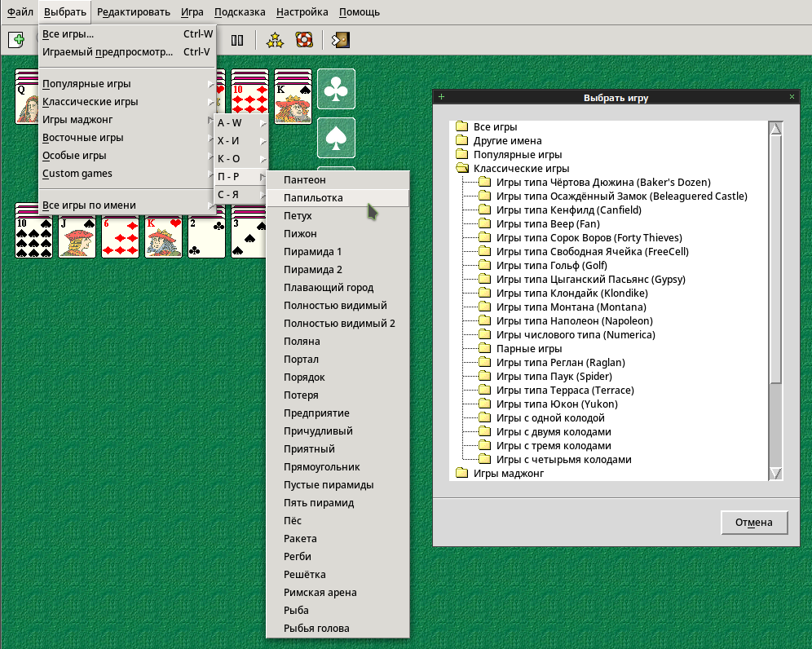
Task: Open game rules via the lifebuoy icon
Action: (304, 40)
